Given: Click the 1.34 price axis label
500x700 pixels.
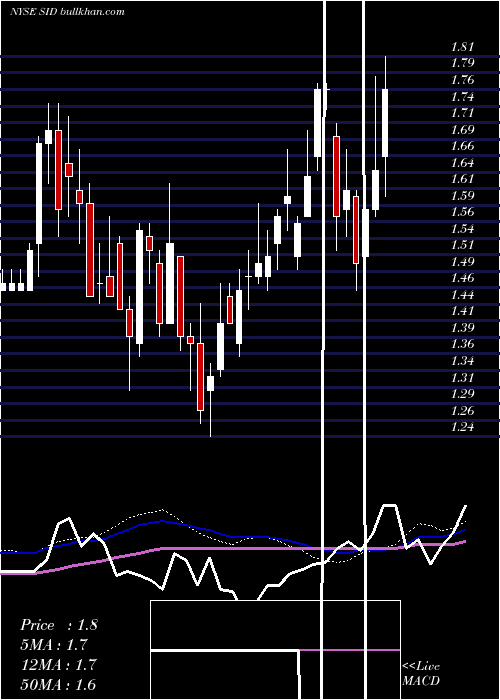Looking at the screenshot, I should click(x=462, y=361).
